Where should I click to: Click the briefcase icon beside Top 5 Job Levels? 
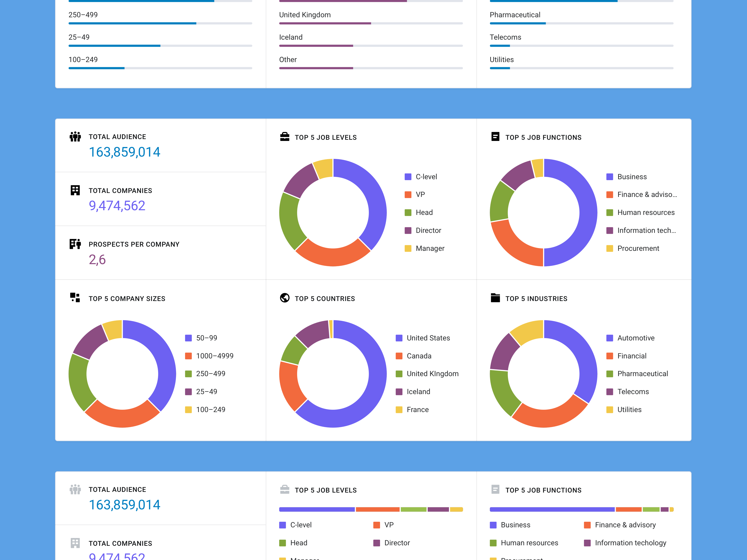(285, 137)
